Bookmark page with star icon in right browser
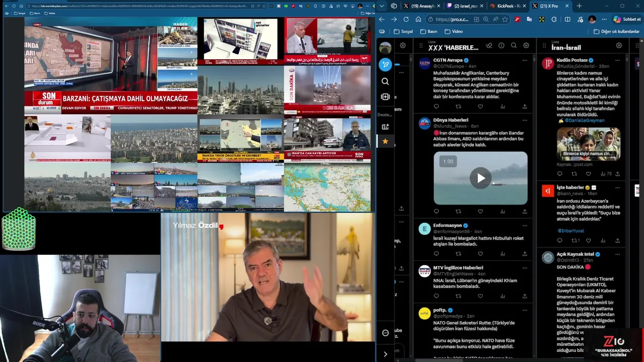Screen dimensions: 644x362 (x=505, y=19)
